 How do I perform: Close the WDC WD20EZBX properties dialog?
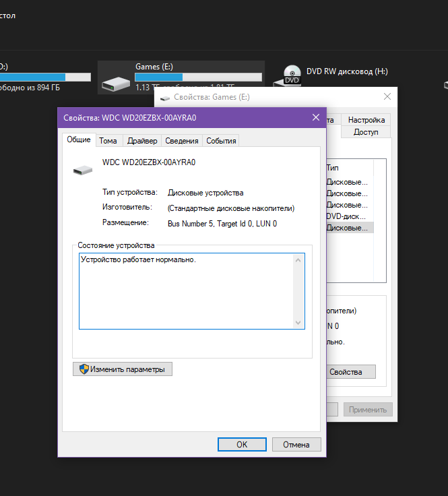pos(315,117)
